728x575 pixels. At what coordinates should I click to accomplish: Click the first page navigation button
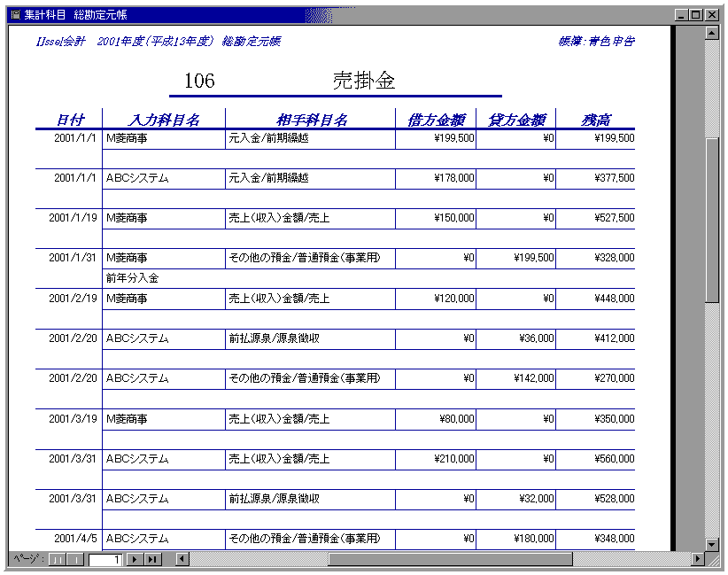[57, 559]
